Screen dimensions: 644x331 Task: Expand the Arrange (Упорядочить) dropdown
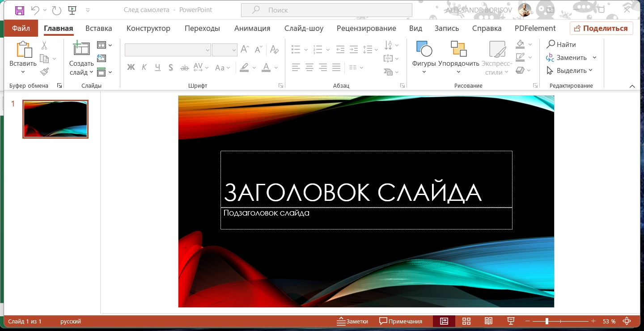point(458,72)
